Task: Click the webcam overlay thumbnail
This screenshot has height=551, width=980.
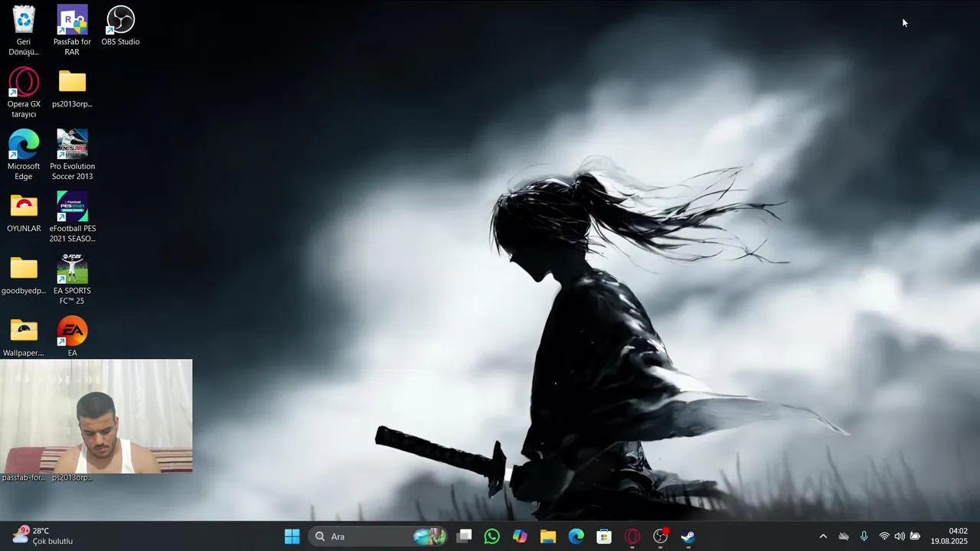Action: (96, 416)
